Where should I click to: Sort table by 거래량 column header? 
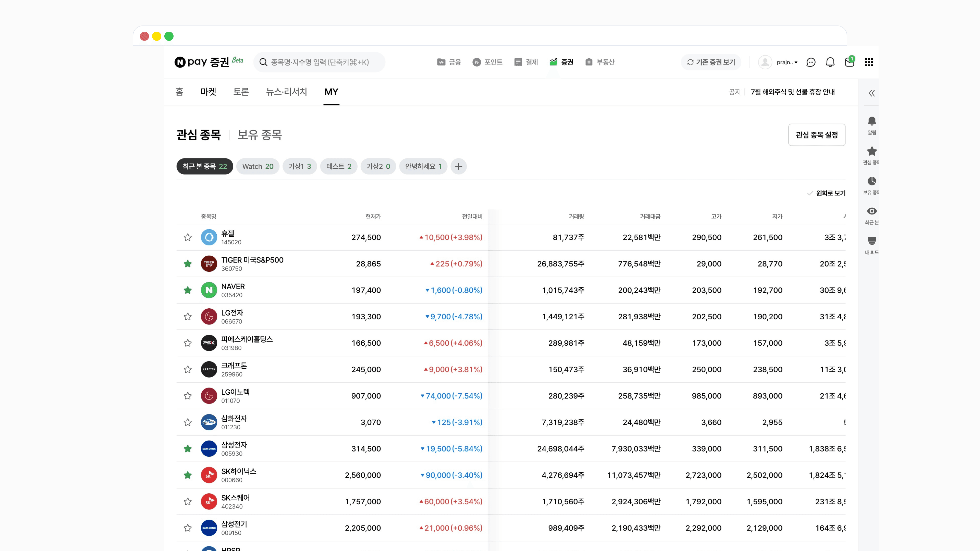pos(576,216)
